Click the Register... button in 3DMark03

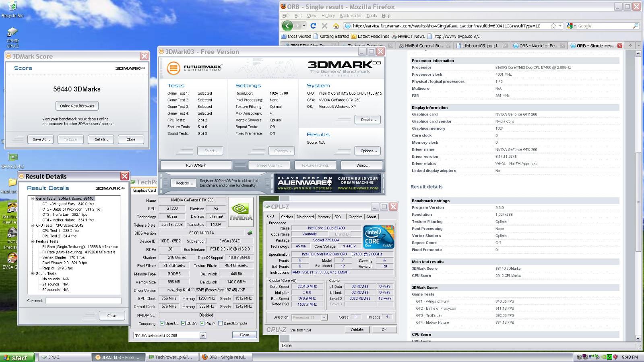(184, 183)
